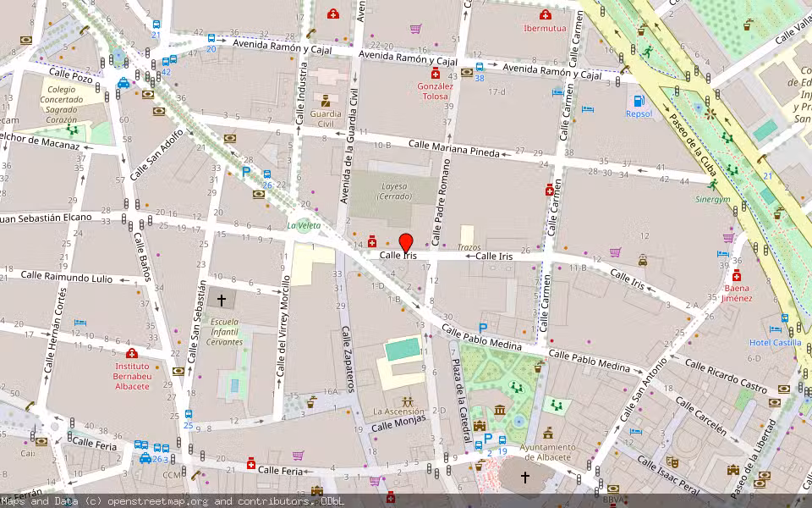Select the Calle Padre Romano street label

(x=442, y=202)
